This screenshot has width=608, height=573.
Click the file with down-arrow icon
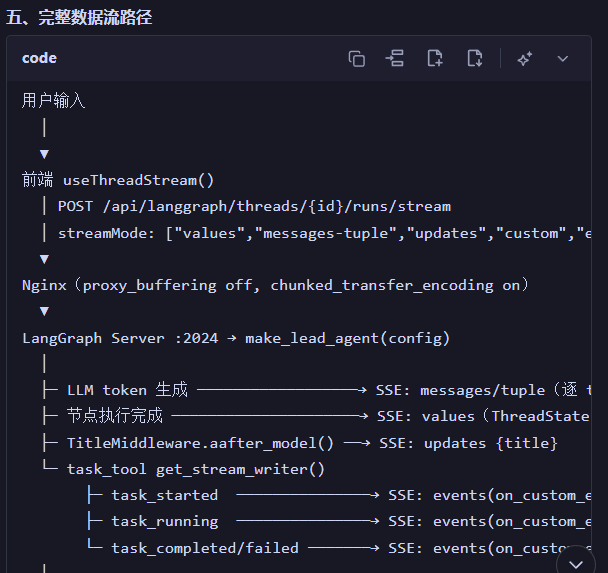coord(475,59)
